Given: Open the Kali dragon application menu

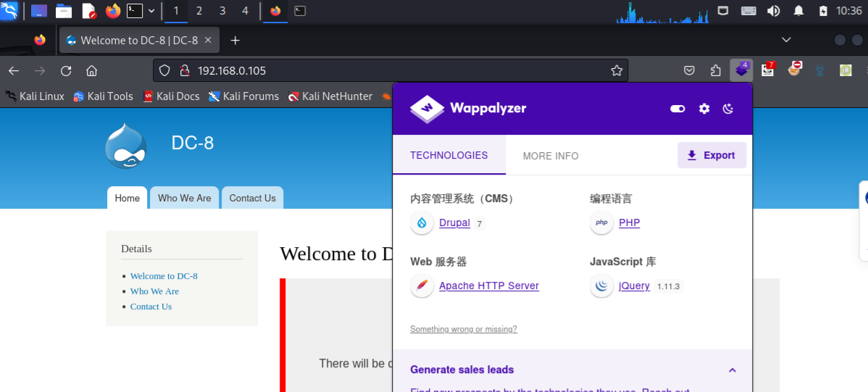Looking at the screenshot, I should click(x=9, y=11).
